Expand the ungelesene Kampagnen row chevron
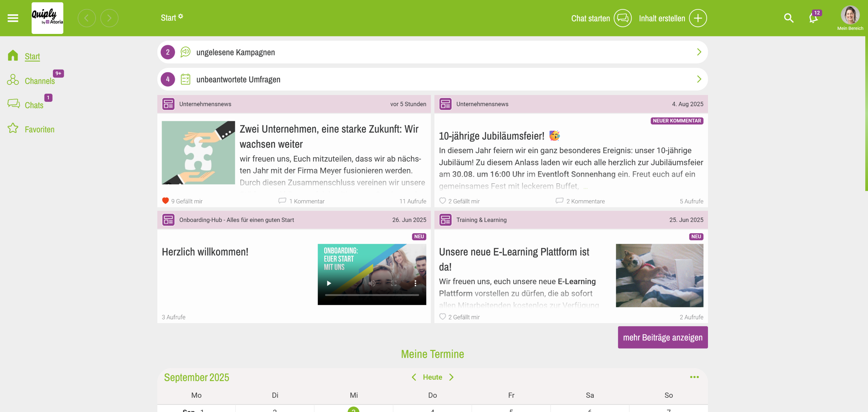The image size is (868, 412). (699, 52)
